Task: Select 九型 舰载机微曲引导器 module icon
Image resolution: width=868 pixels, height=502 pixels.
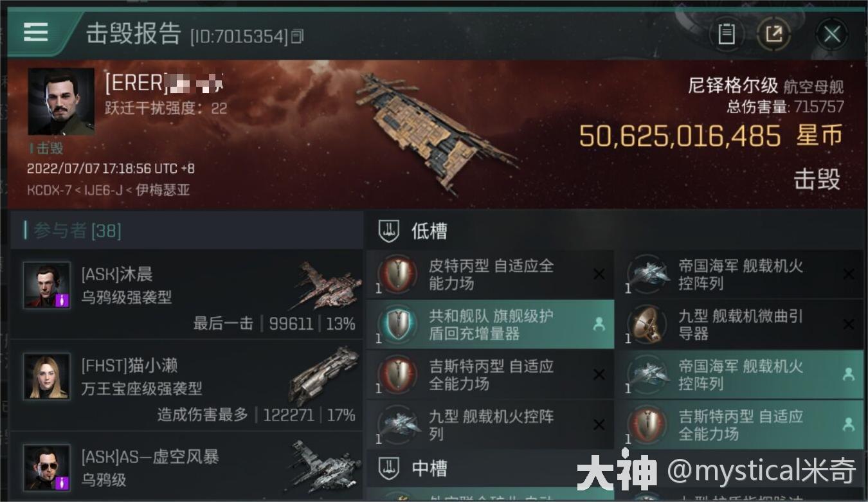Action: (x=647, y=325)
